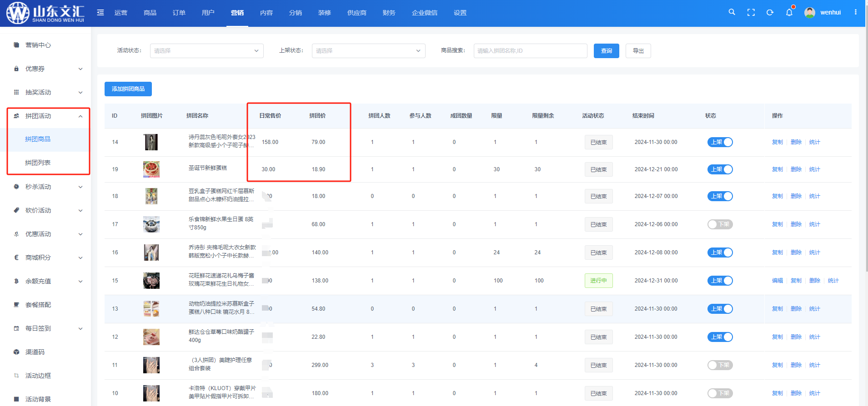Expand the 每日签到 sidebar menu chevron
This screenshot has width=868, height=406.
tap(80, 329)
